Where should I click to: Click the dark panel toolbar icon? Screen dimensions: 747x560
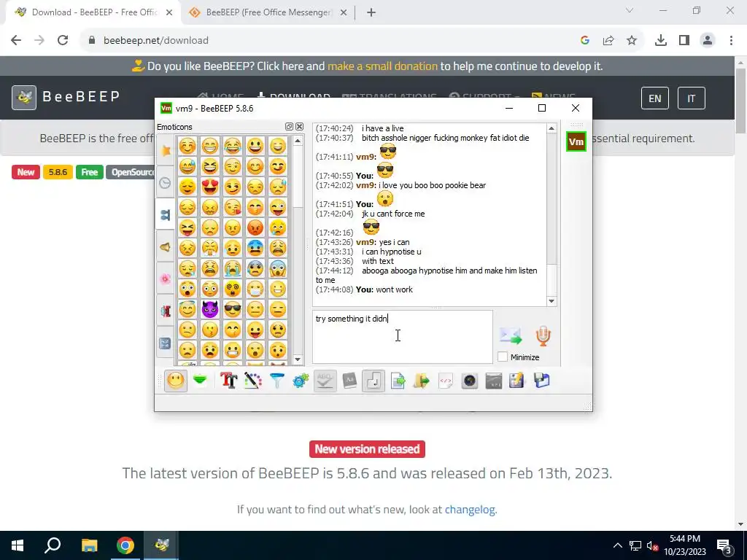point(494,381)
